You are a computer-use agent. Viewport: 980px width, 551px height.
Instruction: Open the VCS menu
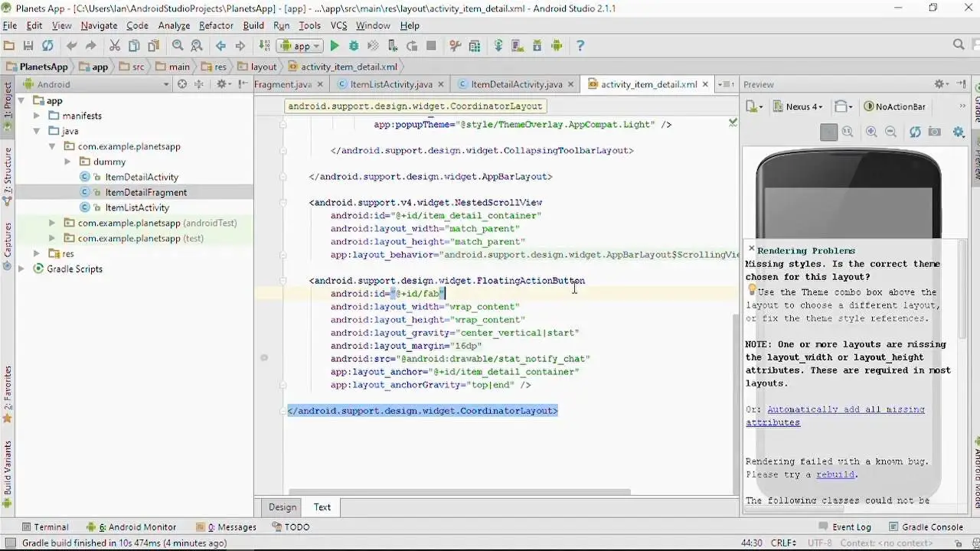coord(338,25)
